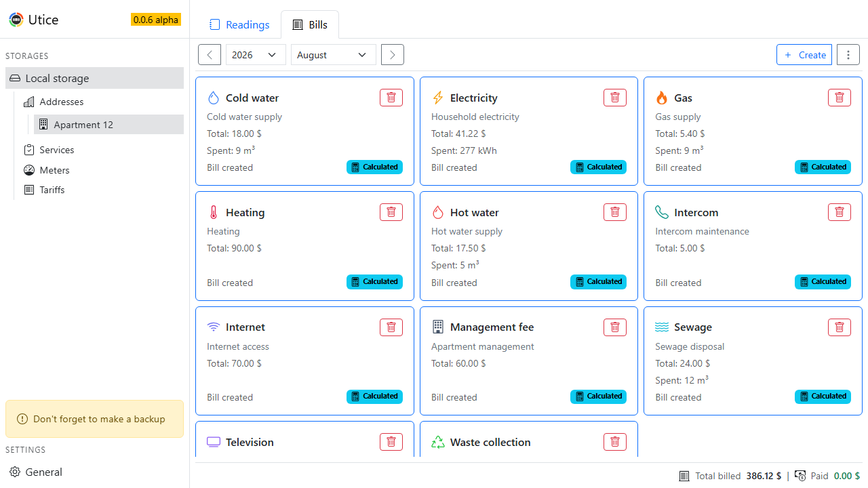Click the Calculated badge on Hot water
Screen dimensions: 868x488
coord(598,281)
